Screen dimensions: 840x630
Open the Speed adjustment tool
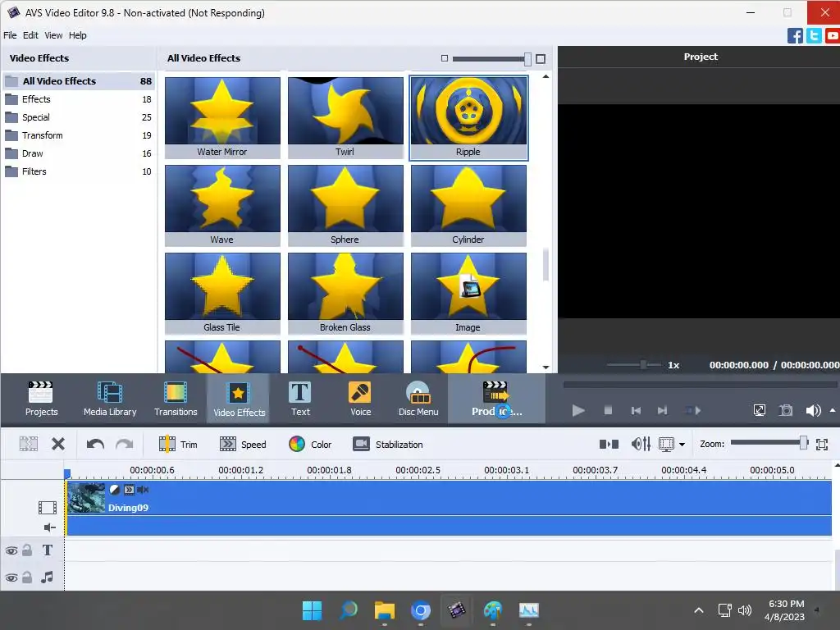243,444
